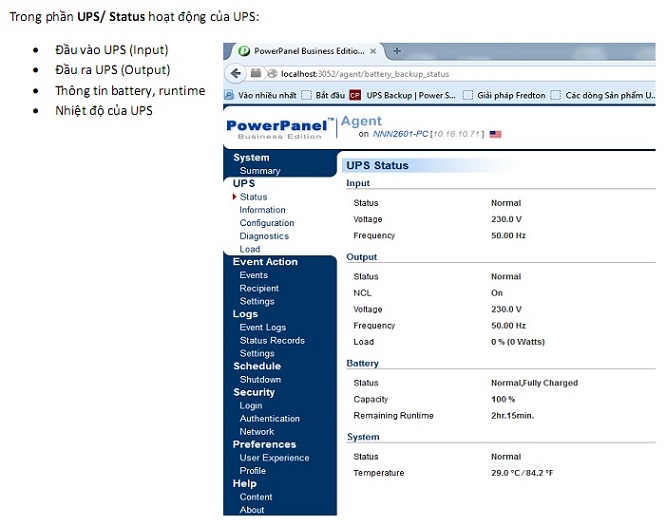Open a new browser tab with plus

click(397, 51)
